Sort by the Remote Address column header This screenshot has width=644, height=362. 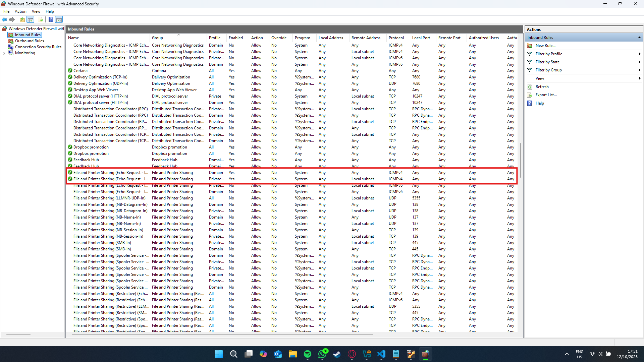pos(368,38)
